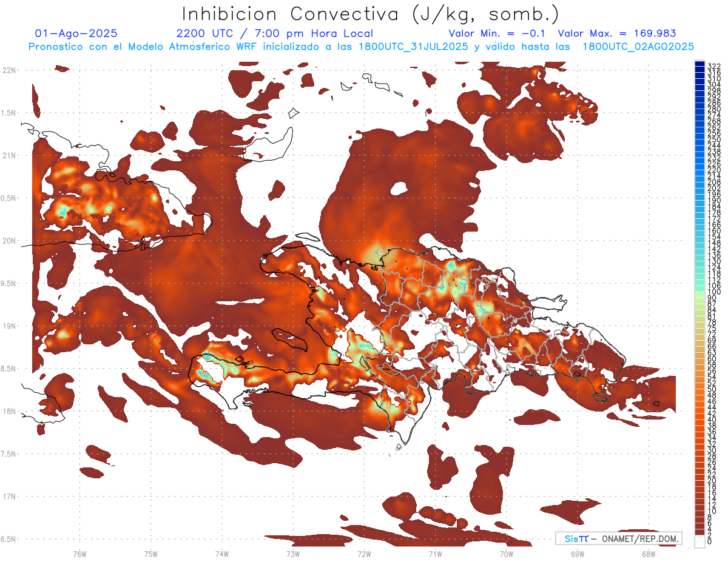
Task: Click the '20N' latitude label
Action: (9, 241)
